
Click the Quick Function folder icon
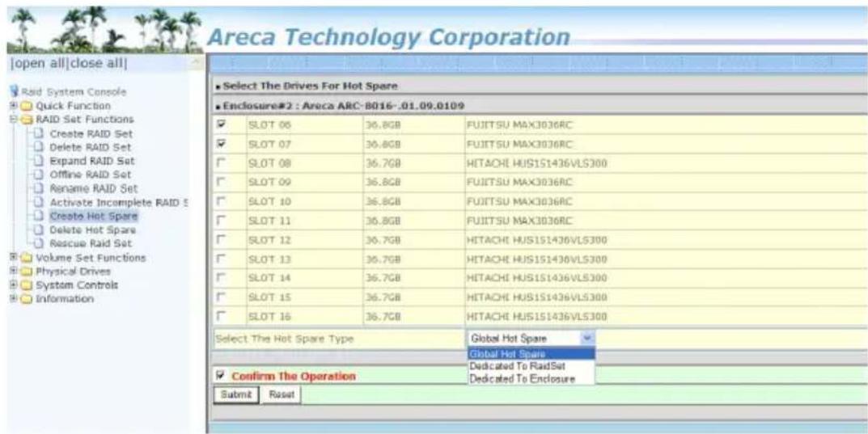(x=28, y=106)
